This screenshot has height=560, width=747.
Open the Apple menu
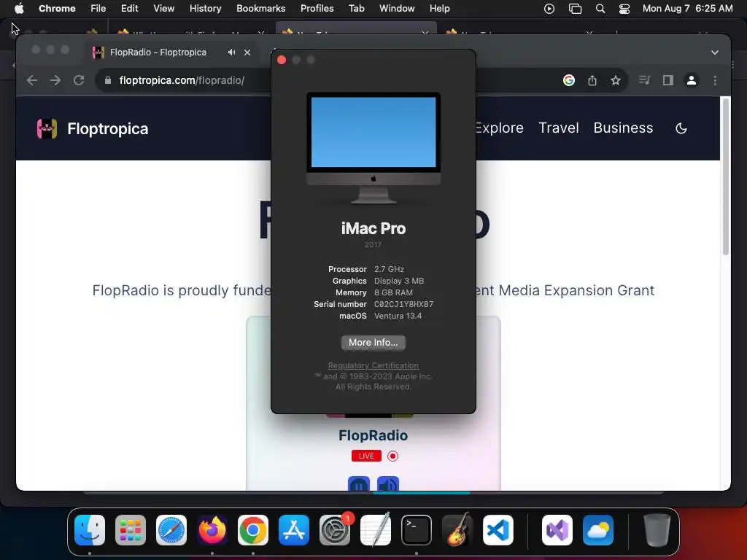(x=19, y=8)
